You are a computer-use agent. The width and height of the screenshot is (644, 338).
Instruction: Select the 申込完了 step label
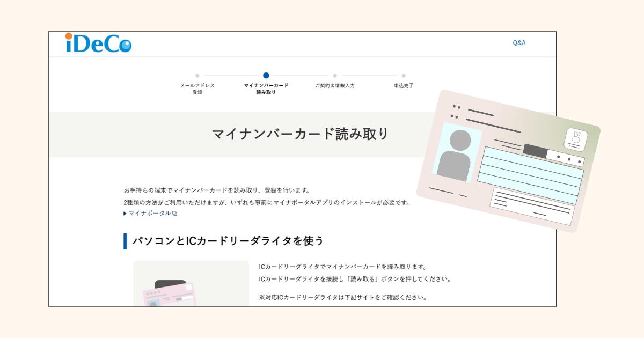pos(404,85)
